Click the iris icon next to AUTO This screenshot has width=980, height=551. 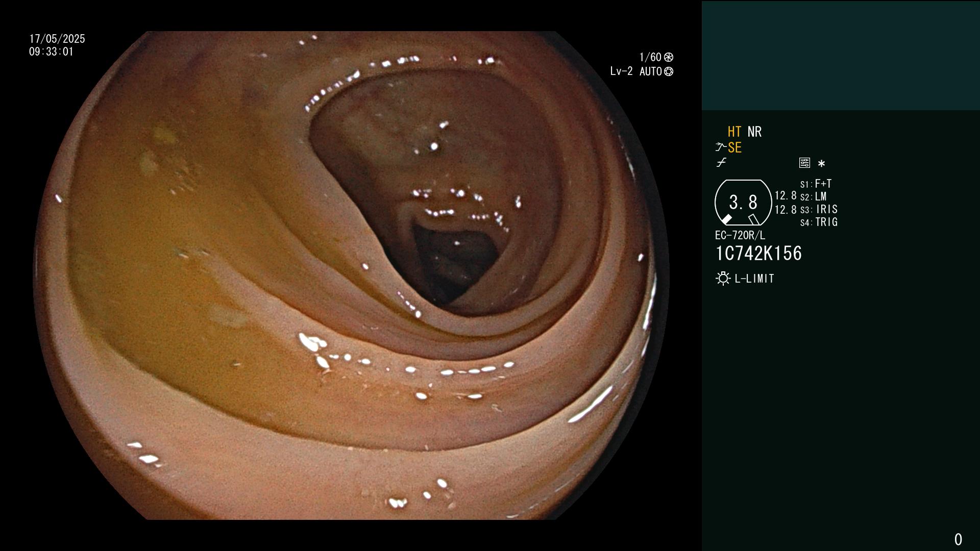669,71
